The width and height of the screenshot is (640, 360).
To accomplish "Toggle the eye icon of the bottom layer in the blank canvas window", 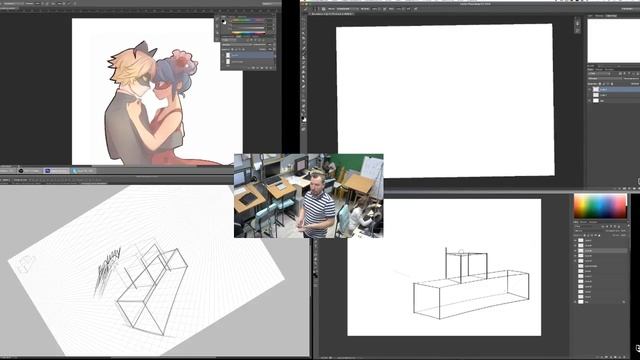I will coord(589,101).
